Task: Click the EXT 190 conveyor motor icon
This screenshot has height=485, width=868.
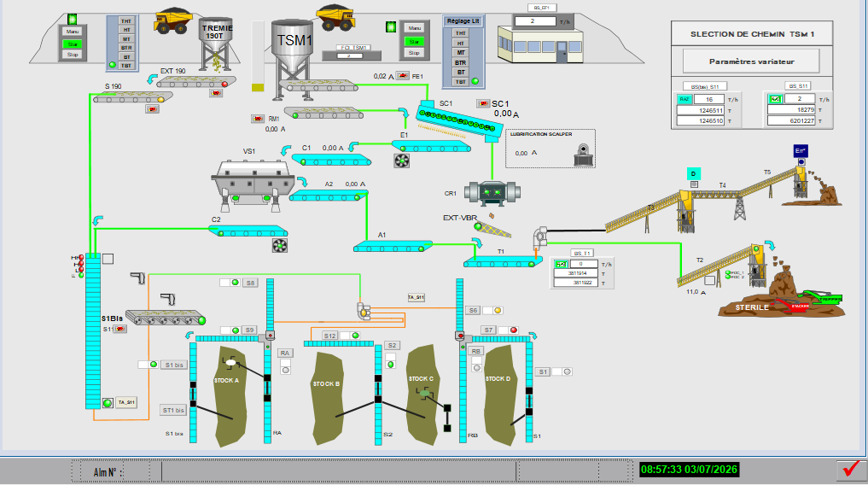Action: (x=216, y=93)
